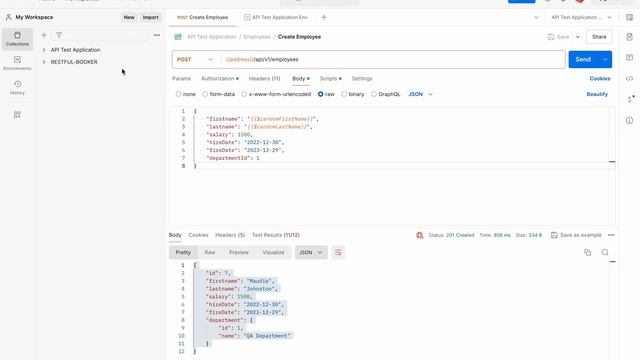Open the related requests pane icon
The image size is (640, 360).
pyautogui.click(x=631, y=99)
